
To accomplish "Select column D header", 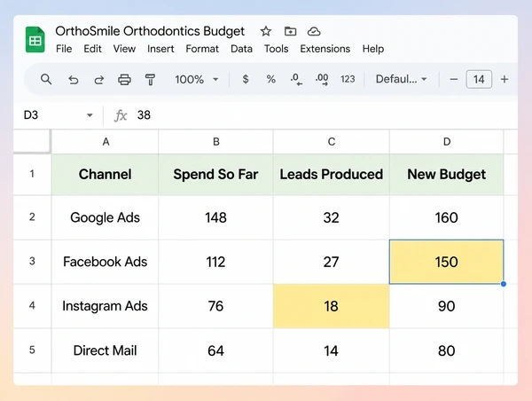I will (x=447, y=142).
